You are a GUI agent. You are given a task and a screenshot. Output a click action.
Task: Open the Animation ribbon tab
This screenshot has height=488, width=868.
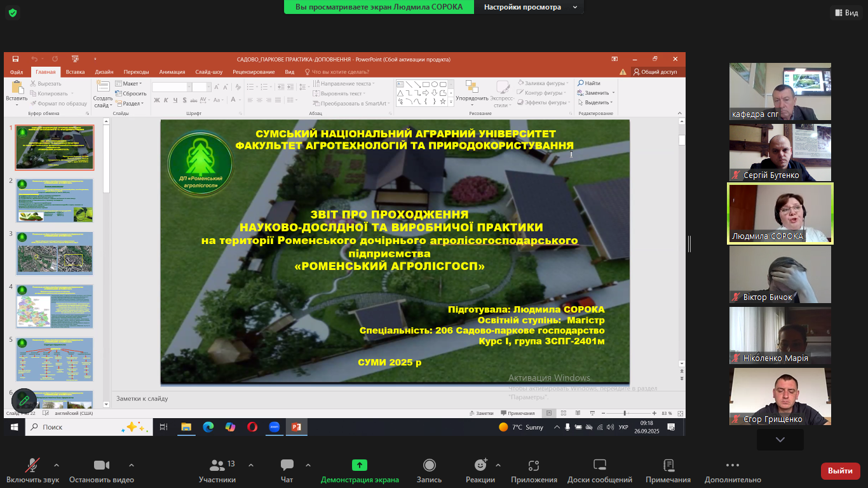pyautogui.click(x=172, y=72)
